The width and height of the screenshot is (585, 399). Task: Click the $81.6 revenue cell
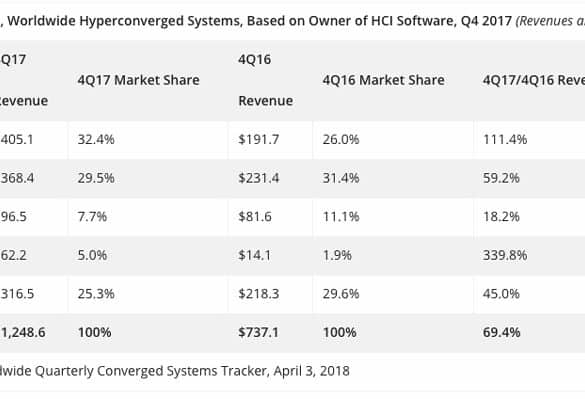[270, 217]
